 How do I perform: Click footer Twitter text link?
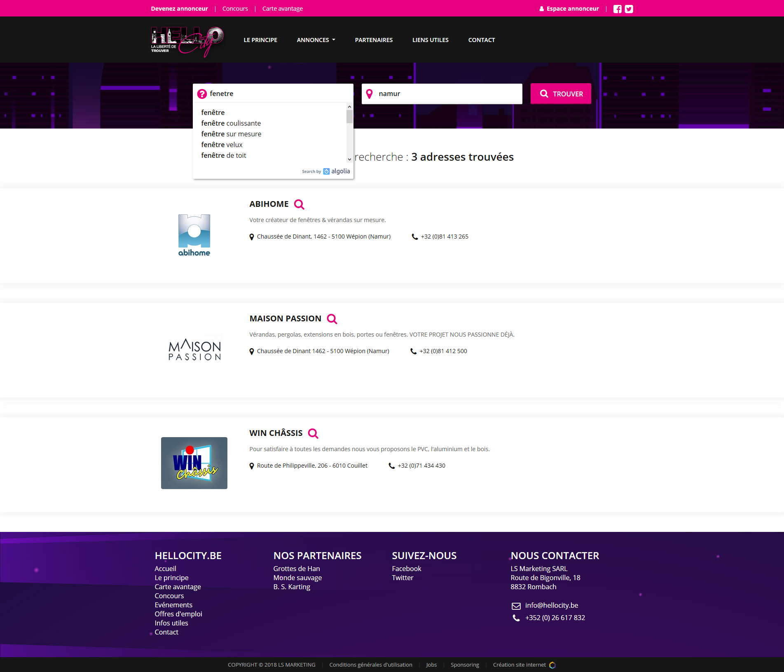(x=403, y=578)
